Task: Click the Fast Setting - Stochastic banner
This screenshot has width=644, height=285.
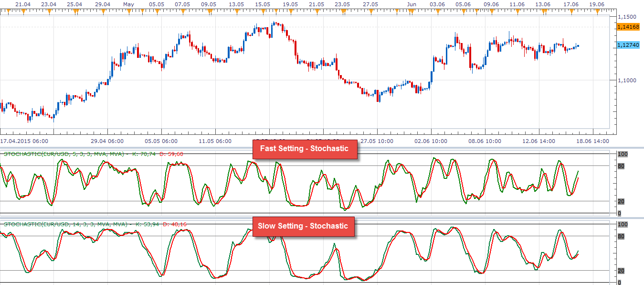Action: coord(305,149)
